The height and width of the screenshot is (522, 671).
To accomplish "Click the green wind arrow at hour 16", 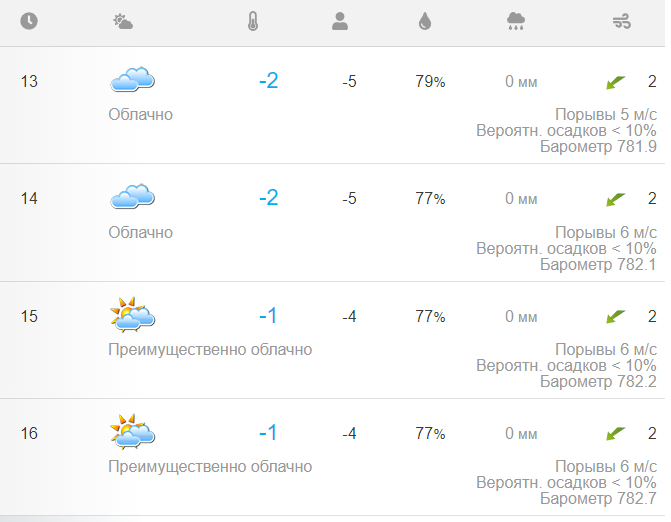I will click(615, 434).
